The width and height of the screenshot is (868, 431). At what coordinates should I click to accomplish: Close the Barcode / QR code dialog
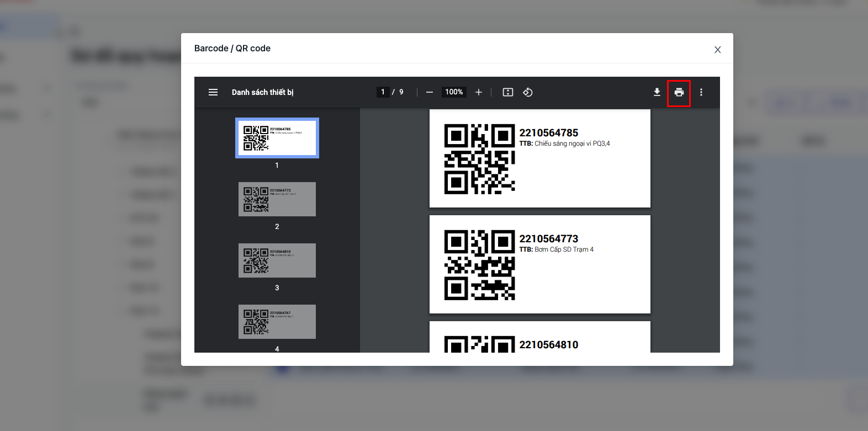718,50
